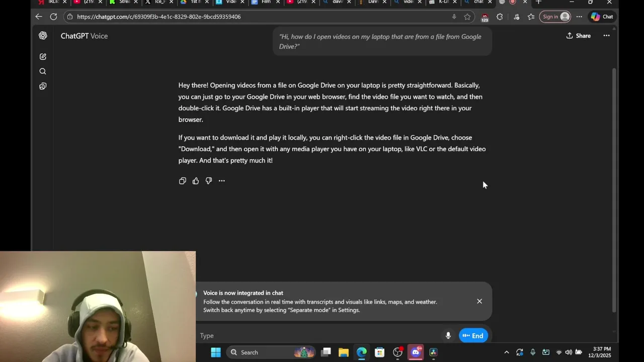
Task: Open Task View on the taskbar
Action: [326, 352]
